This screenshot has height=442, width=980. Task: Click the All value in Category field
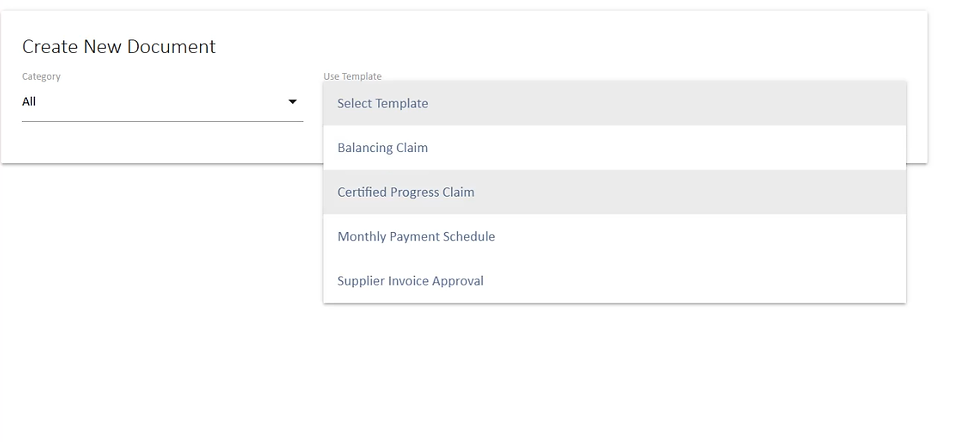pyautogui.click(x=29, y=102)
